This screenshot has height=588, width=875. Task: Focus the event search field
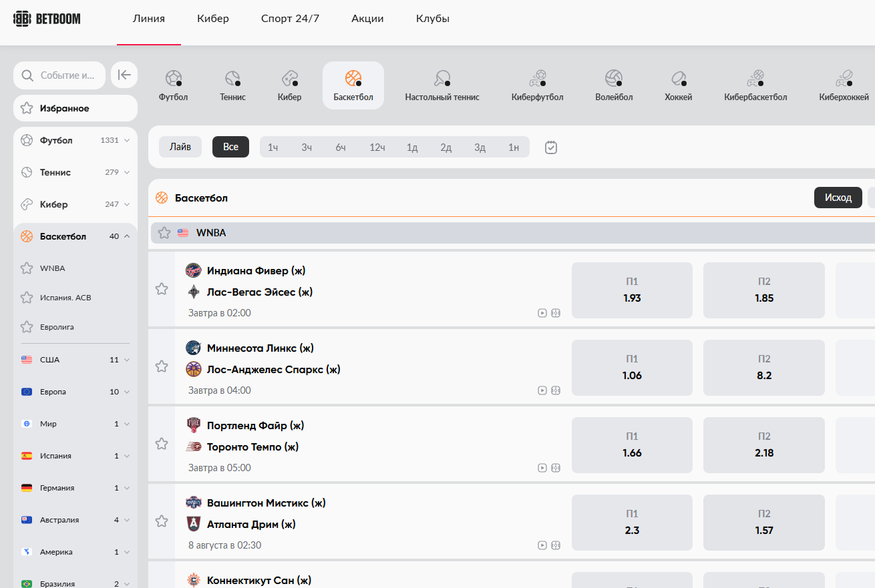point(59,75)
